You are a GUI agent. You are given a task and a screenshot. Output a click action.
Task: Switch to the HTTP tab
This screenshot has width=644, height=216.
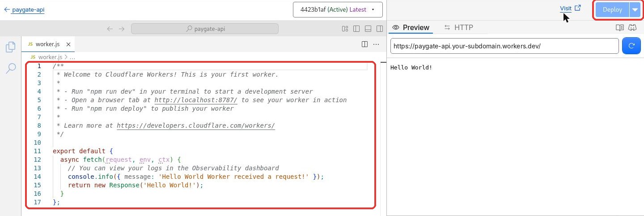pyautogui.click(x=458, y=27)
